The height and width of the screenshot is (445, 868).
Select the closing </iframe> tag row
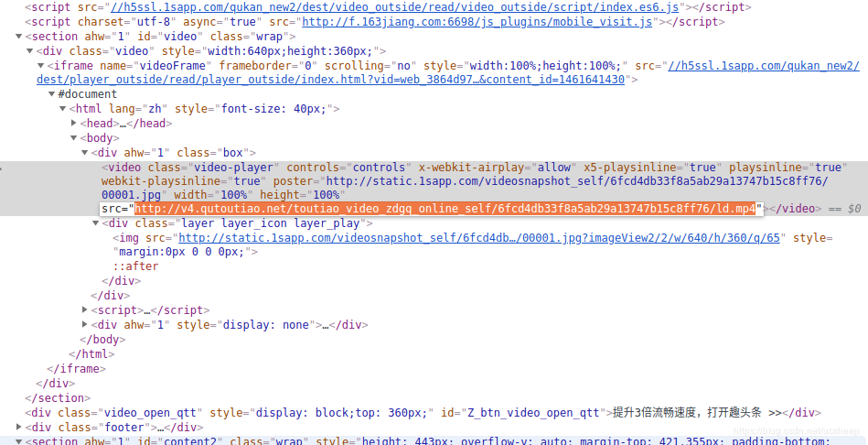[76, 368]
